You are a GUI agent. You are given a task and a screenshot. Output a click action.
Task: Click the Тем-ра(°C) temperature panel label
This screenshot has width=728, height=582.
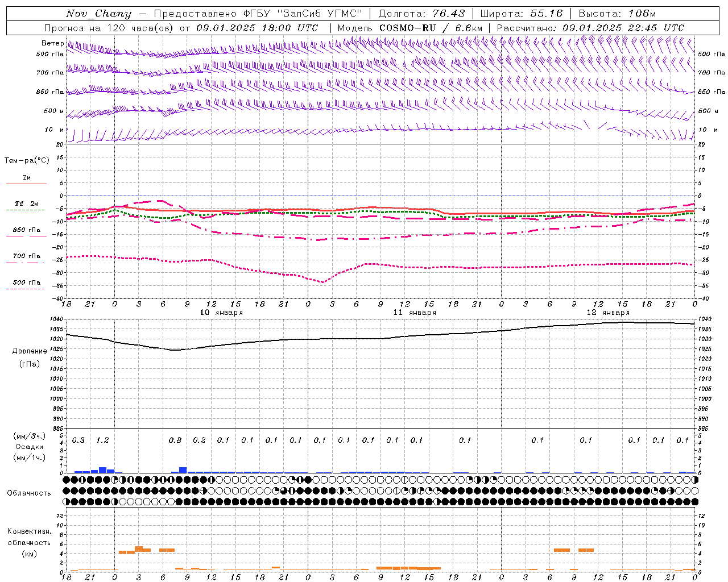click(27, 160)
